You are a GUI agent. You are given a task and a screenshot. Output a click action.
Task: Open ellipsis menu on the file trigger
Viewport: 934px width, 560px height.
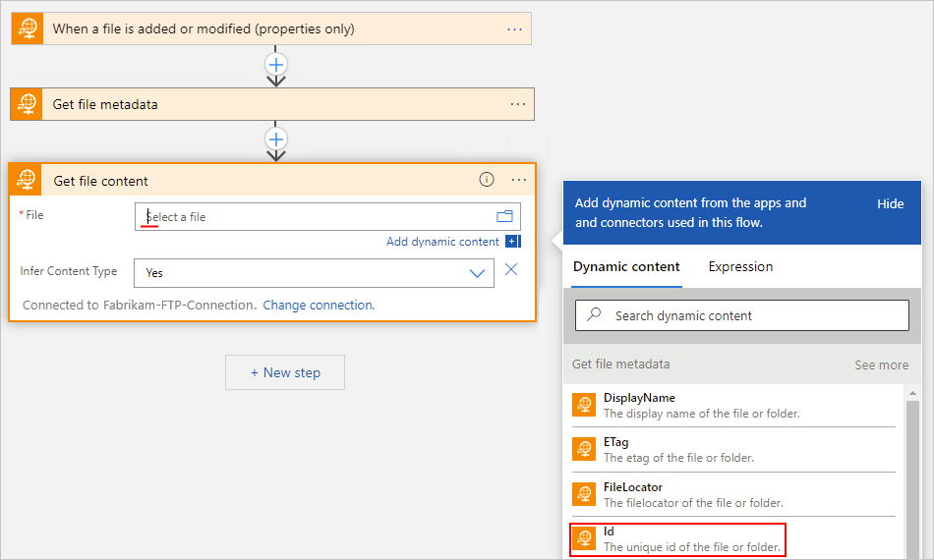(515, 28)
